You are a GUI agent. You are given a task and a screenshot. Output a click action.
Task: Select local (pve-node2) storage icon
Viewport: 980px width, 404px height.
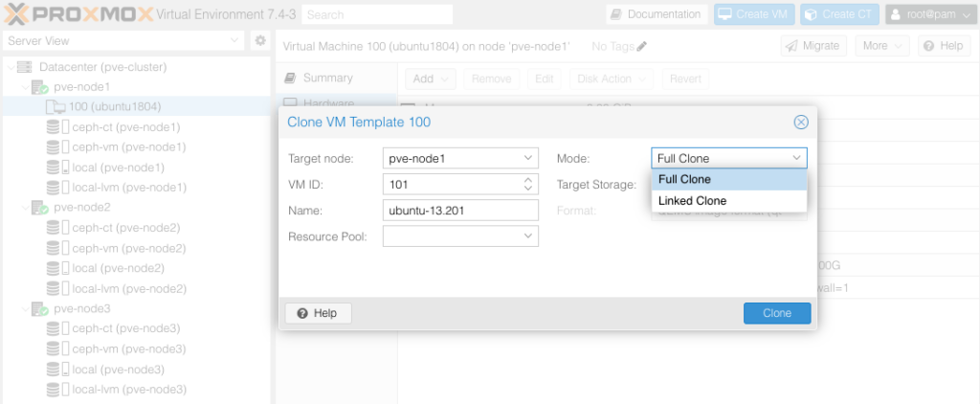[x=57, y=268]
